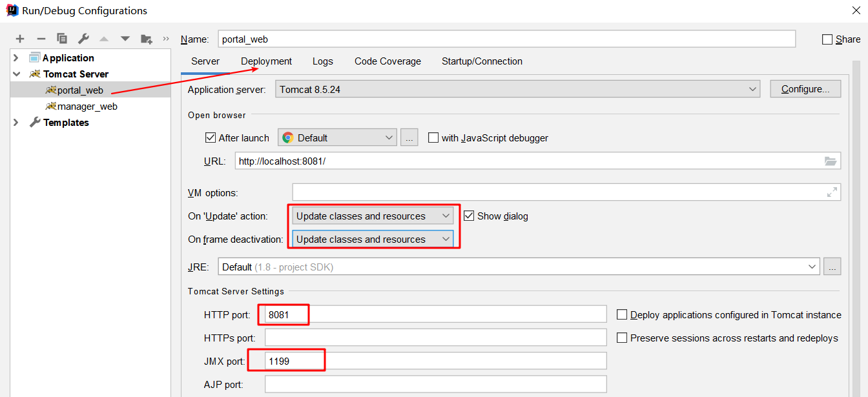The image size is (868, 397).
Task: Open the Logs tab
Action: 323,61
